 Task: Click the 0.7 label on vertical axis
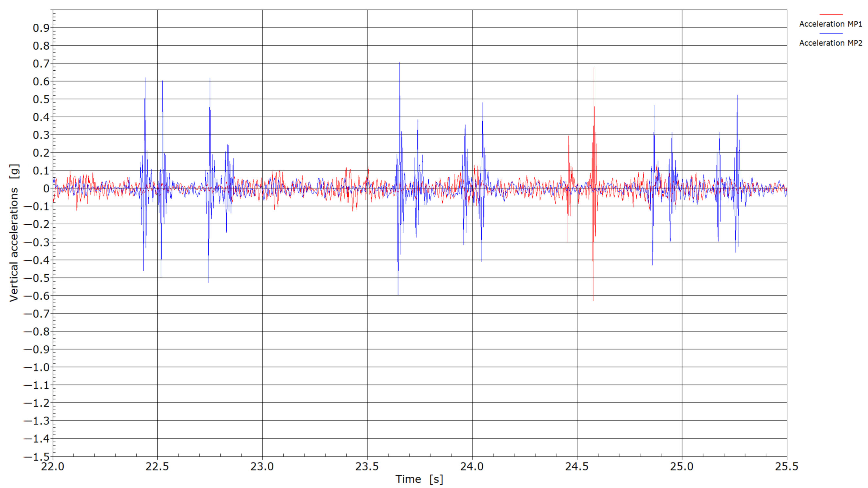41,64
